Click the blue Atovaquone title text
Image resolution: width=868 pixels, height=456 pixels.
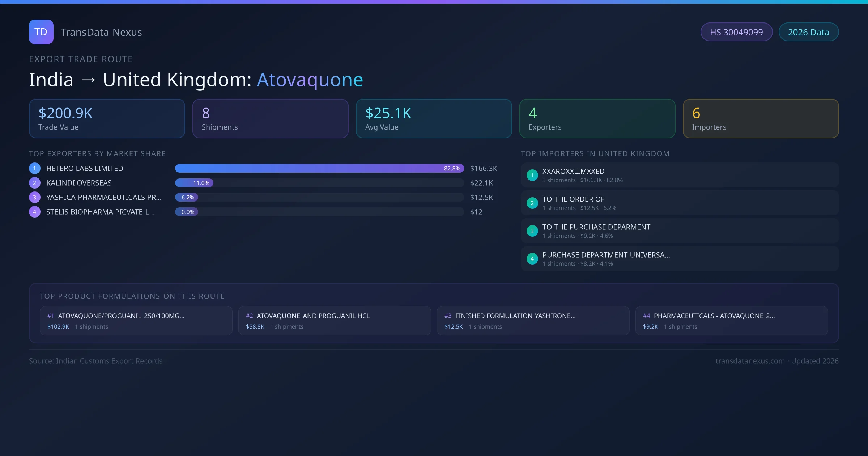tap(310, 80)
